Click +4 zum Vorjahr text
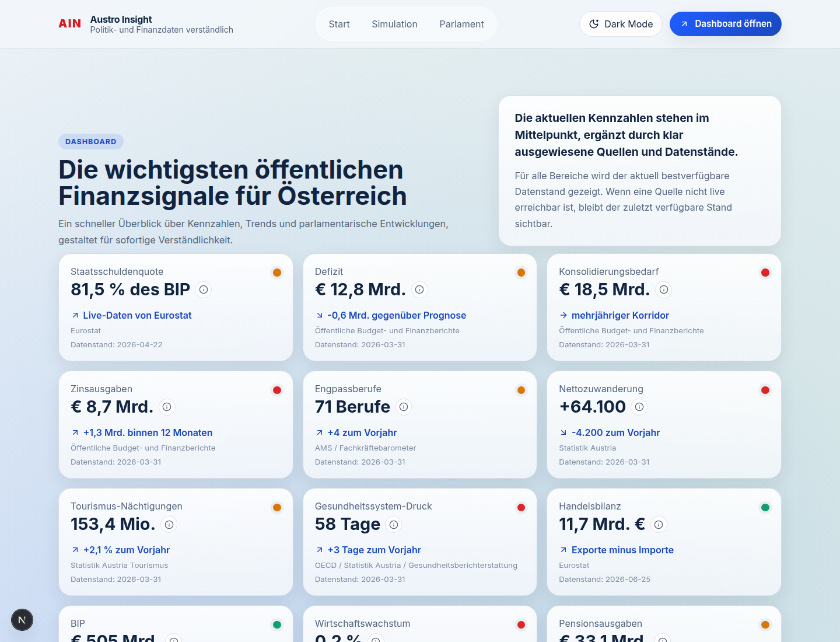The image size is (840, 642). pyautogui.click(x=362, y=432)
